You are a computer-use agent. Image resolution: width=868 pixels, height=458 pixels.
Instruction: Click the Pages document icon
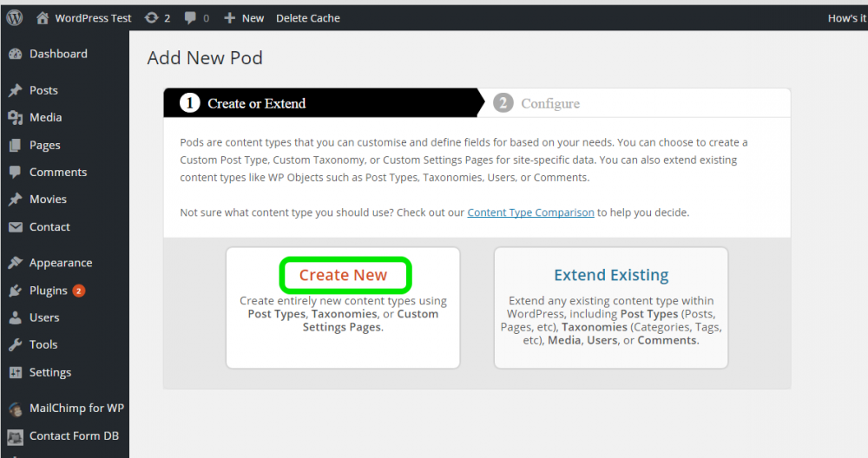(x=16, y=145)
